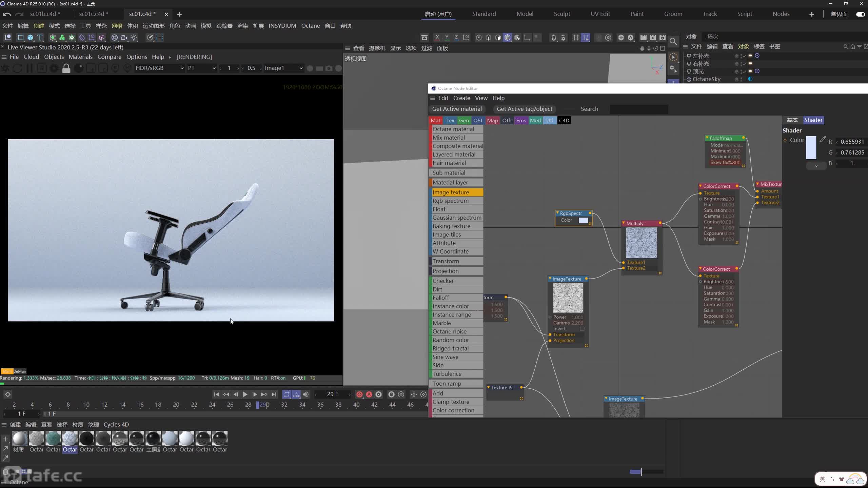Click the redo arrow icon

(19, 14)
